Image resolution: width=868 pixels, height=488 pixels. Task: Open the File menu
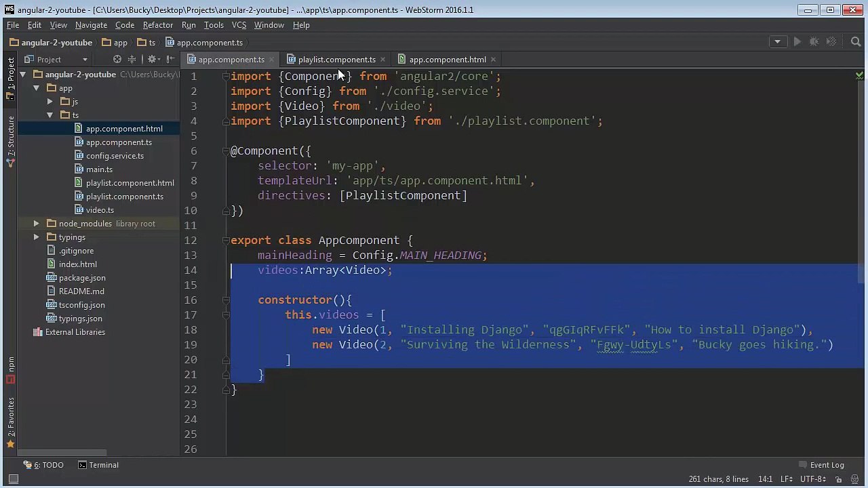point(13,25)
